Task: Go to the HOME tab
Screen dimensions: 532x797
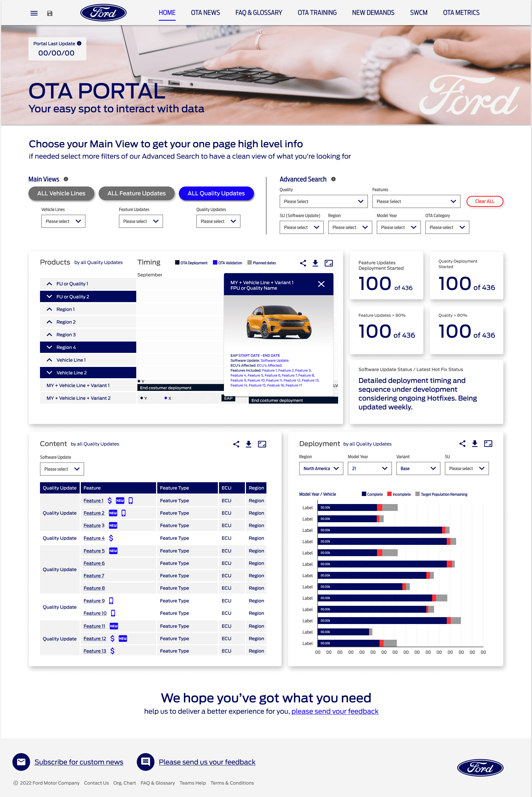Action: pos(167,13)
